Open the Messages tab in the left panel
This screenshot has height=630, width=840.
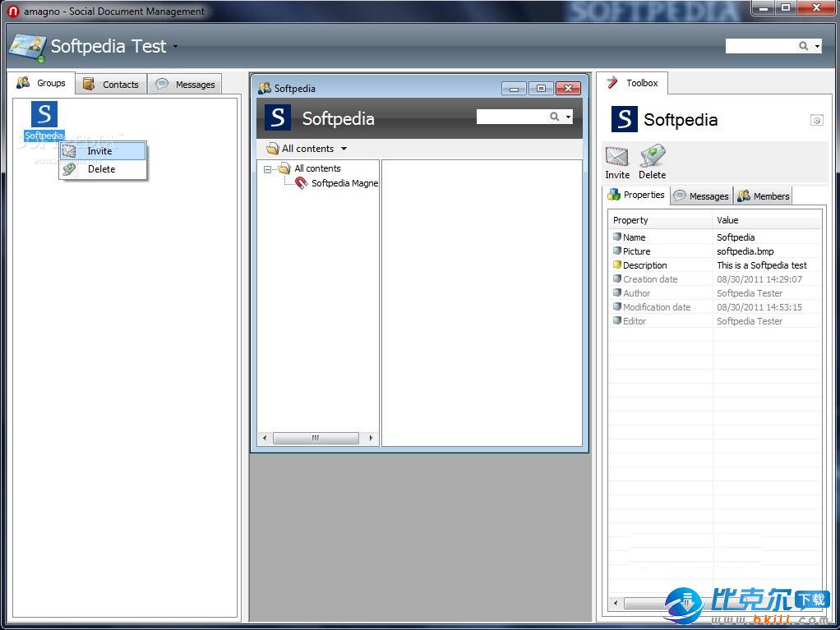pyautogui.click(x=185, y=84)
